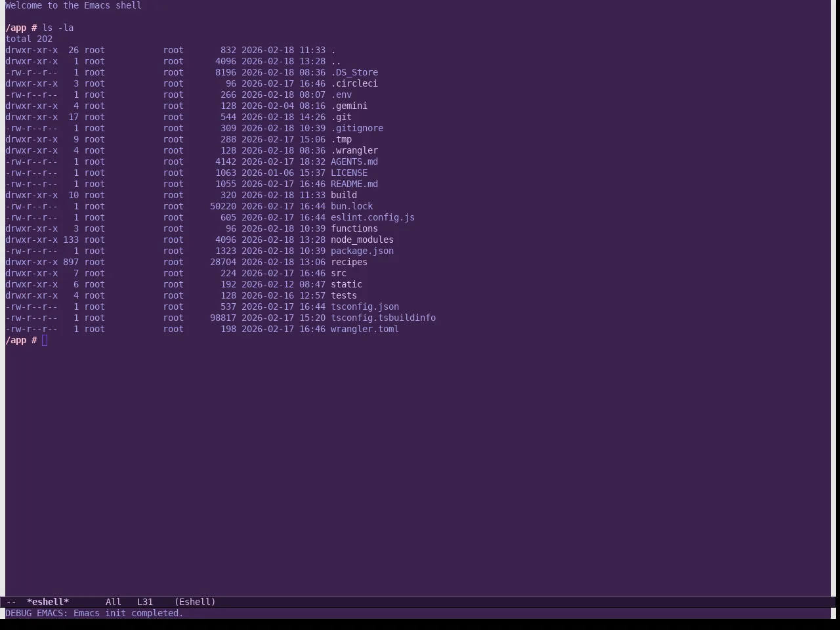Select the node_modules directory name

(362, 240)
